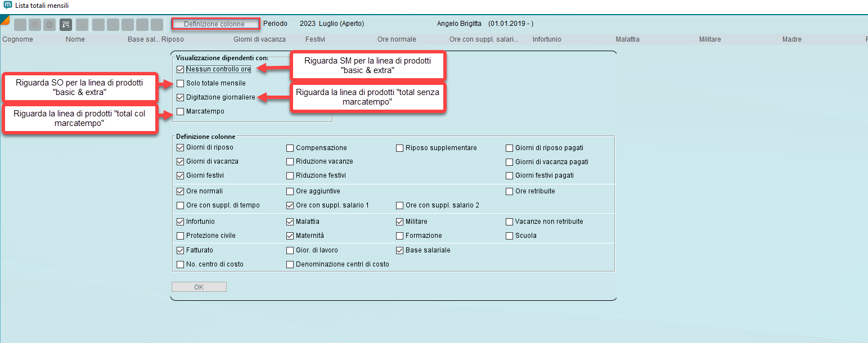
Task: Go to previous record with toolbar arrow
Action: pyautogui.click(x=113, y=25)
